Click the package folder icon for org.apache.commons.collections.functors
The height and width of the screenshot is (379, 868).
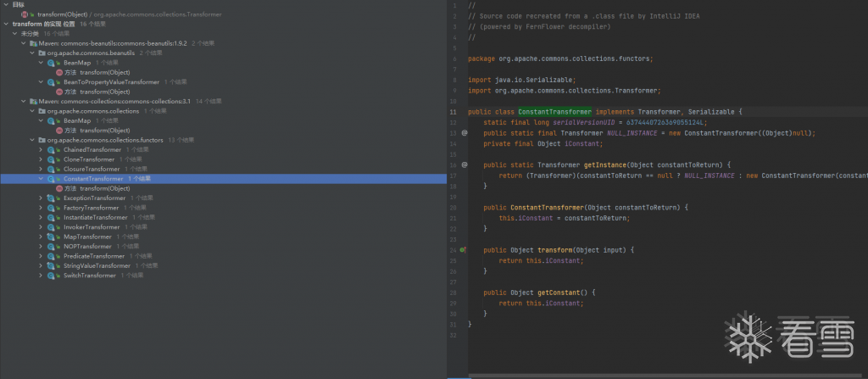point(42,140)
